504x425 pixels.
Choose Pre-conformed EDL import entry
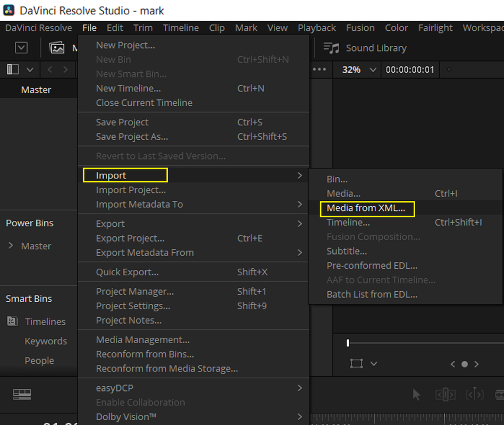point(405,266)
